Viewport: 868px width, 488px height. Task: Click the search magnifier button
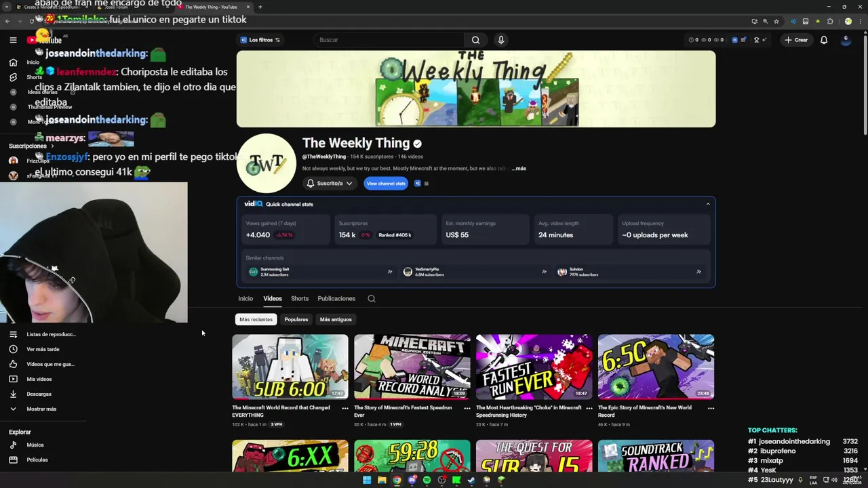pos(475,40)
